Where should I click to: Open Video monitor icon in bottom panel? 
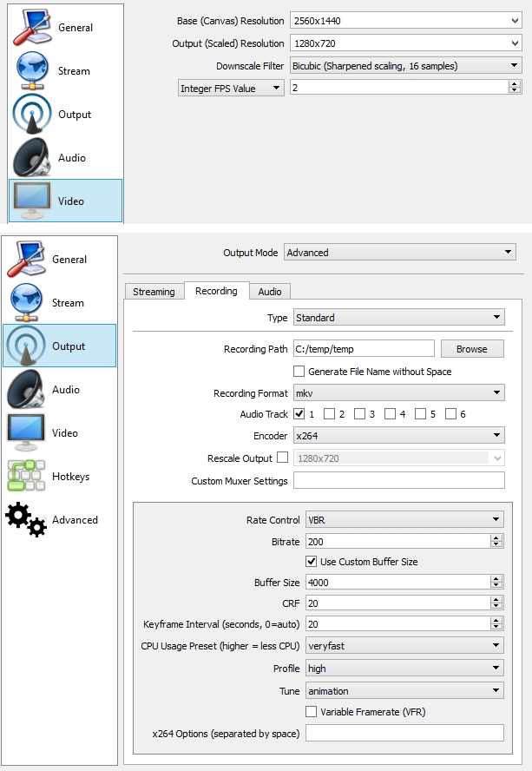click(26, 432)
